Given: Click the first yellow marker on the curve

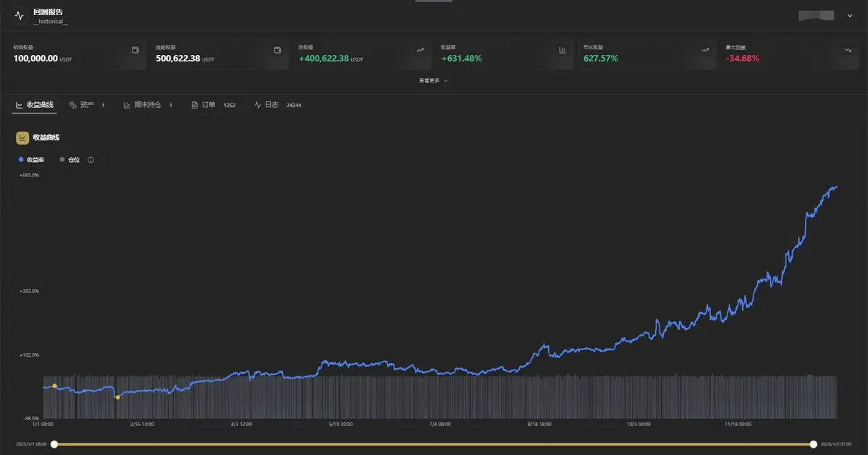Looking at the screenshot, I should 54,386.
